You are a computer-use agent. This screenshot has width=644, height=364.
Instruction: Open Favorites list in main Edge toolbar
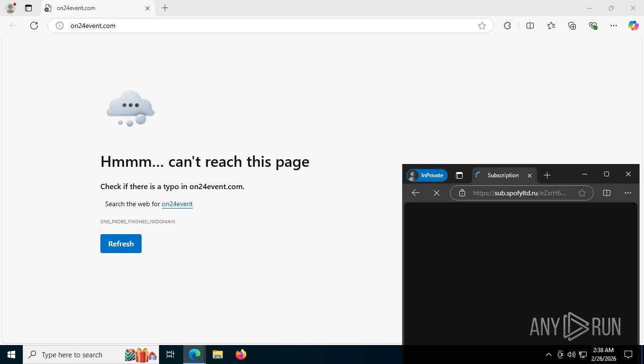551,26
